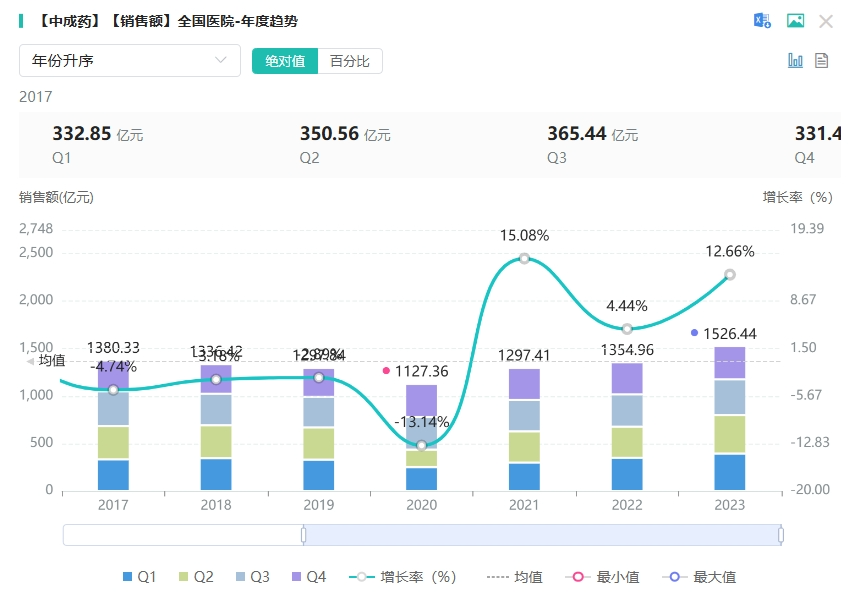
Task: Click right handle of year range slider
Action: [x=781, y=535]
